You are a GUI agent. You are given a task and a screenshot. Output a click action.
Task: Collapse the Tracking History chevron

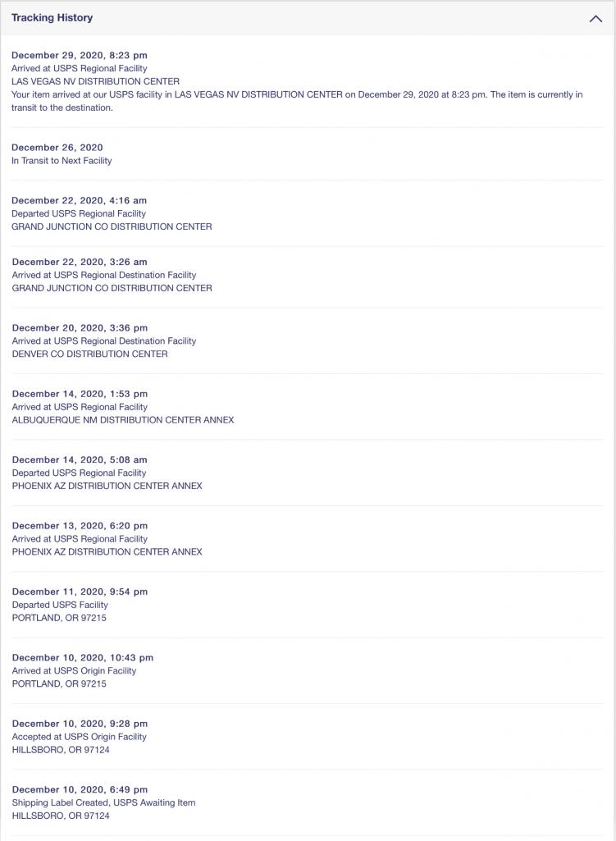point(595,19)
